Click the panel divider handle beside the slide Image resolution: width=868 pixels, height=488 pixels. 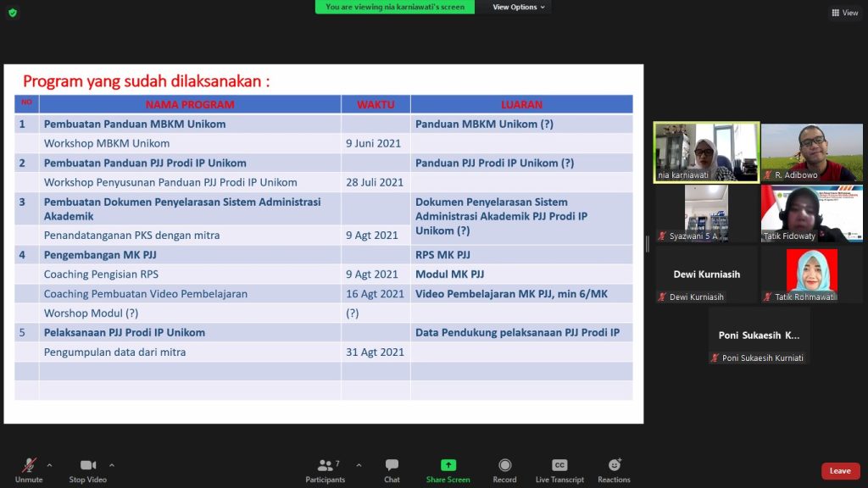647,244
